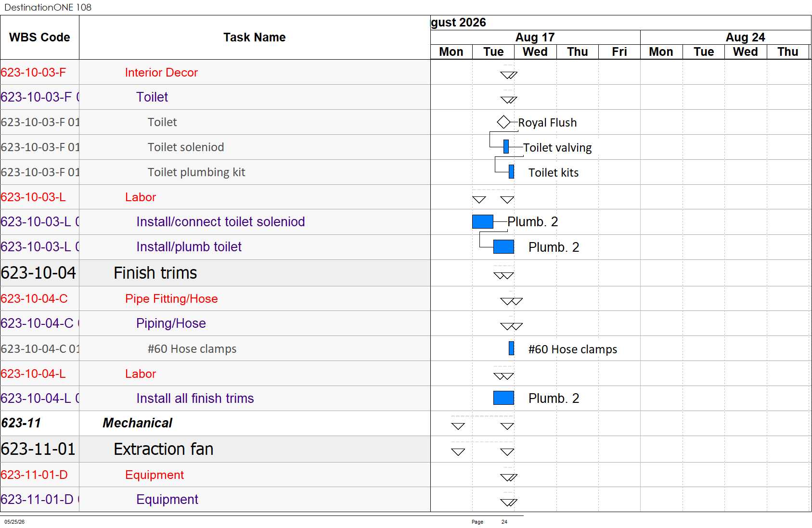Select Install all finish trims bar
Screen dimensions: 812x528
pyautogui.click(x=503, y=398)
